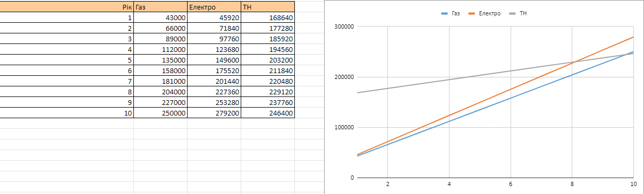Image resolution: width=644 pixels, height=194 pixels.
Task: Select the ТН table header cell
Action: click(268, 7)
